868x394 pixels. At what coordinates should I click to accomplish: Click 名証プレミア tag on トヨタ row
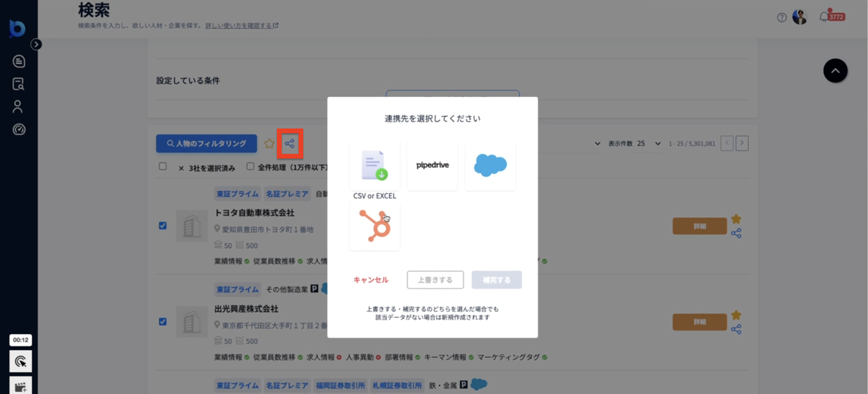(287, 194)
